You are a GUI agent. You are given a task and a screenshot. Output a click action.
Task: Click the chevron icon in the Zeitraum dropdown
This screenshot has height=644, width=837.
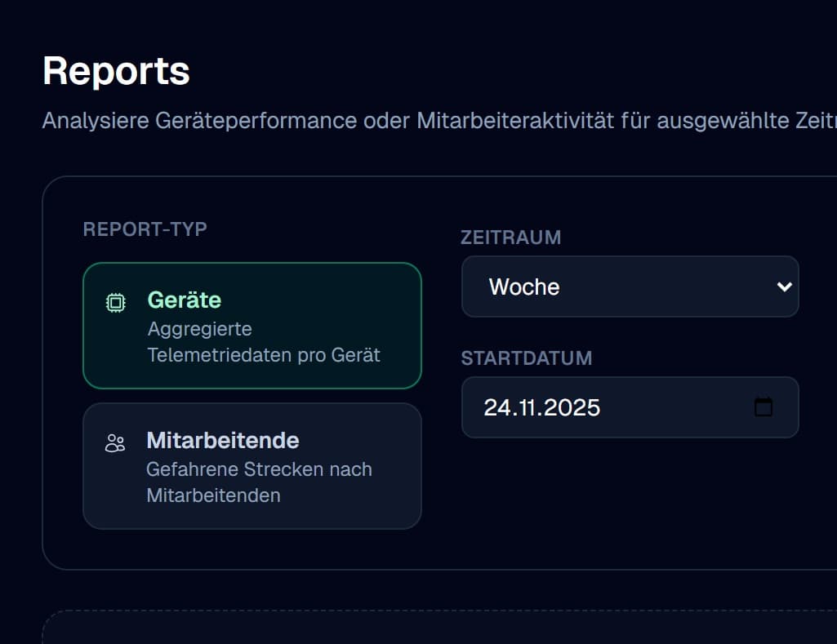pyautogui.click(x=784, y=286)
